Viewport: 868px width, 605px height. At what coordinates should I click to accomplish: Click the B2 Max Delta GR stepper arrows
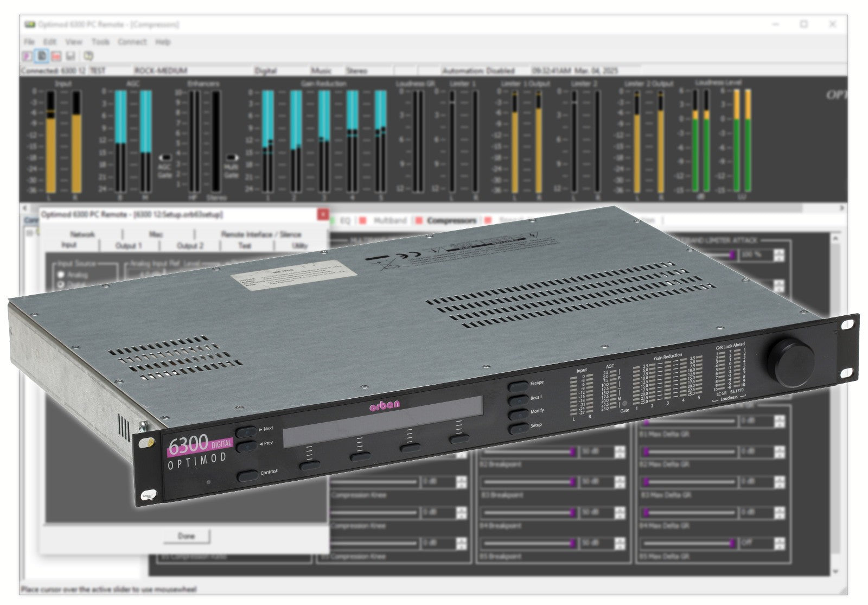click(780, 451)
